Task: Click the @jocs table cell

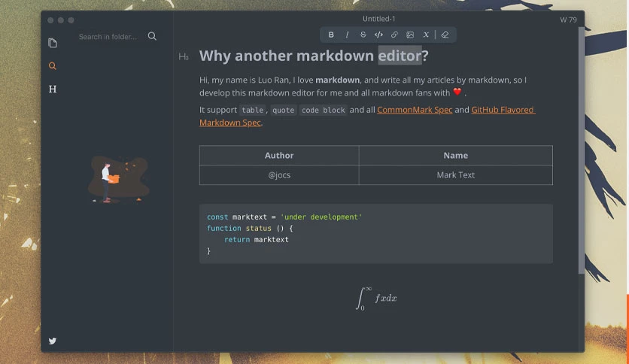Action: (x=279, y=175)
